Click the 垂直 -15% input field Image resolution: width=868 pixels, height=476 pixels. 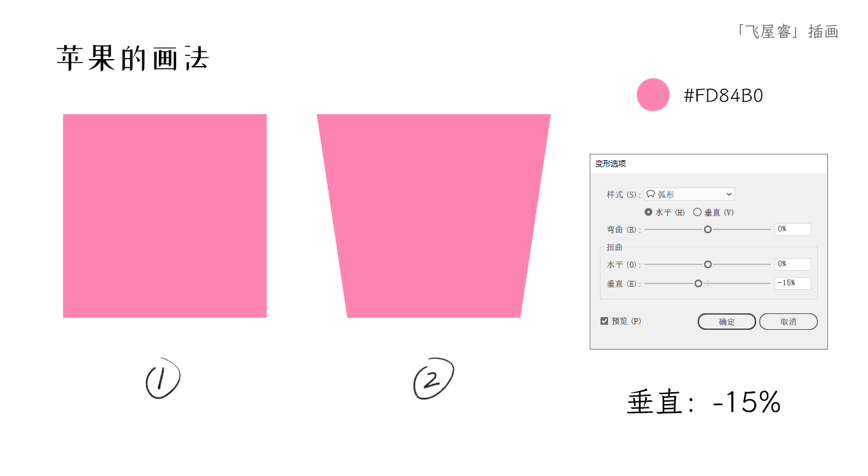[793, 283]
